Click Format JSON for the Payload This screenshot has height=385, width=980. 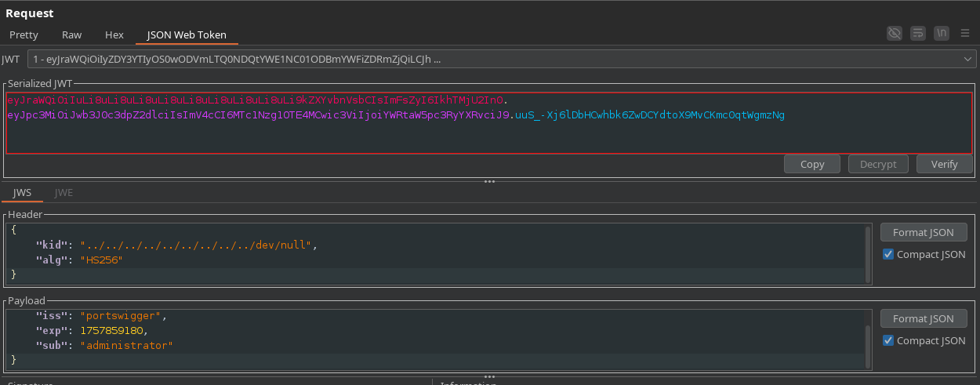[x=923, y=318]
